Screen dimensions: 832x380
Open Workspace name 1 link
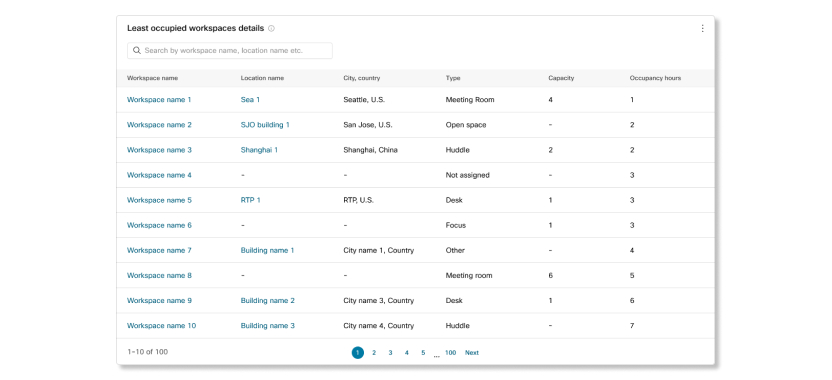coord(159,100)
